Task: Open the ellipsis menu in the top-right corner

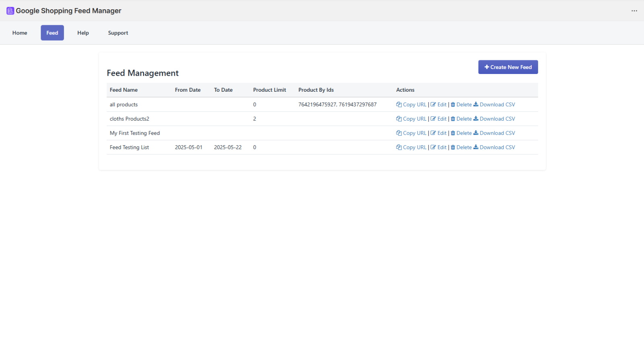Action: point(634,11)
